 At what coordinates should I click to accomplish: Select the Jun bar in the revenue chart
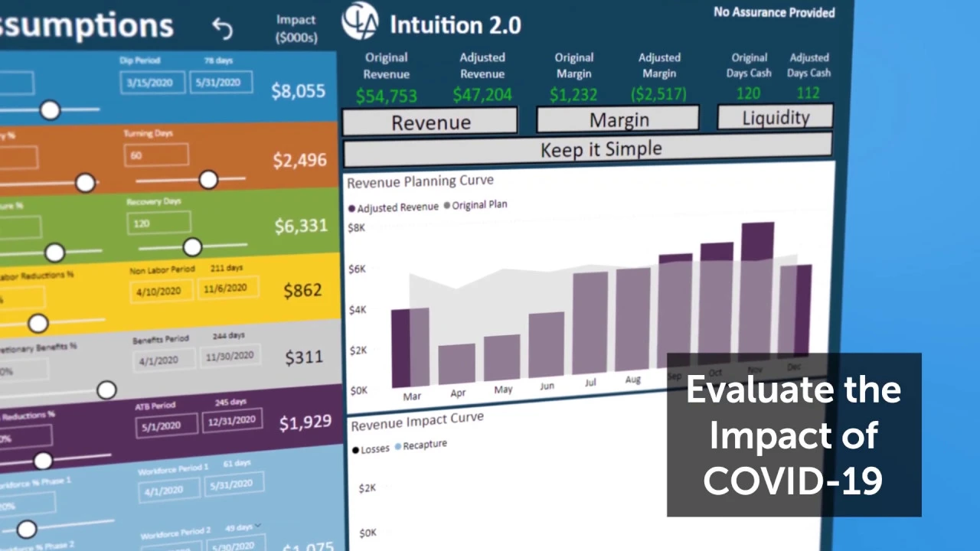tap(547, 345)
